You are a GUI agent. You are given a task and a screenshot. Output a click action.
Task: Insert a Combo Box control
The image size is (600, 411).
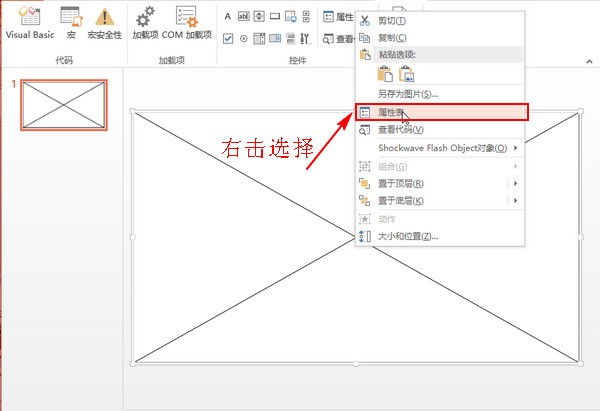point(275,38)
